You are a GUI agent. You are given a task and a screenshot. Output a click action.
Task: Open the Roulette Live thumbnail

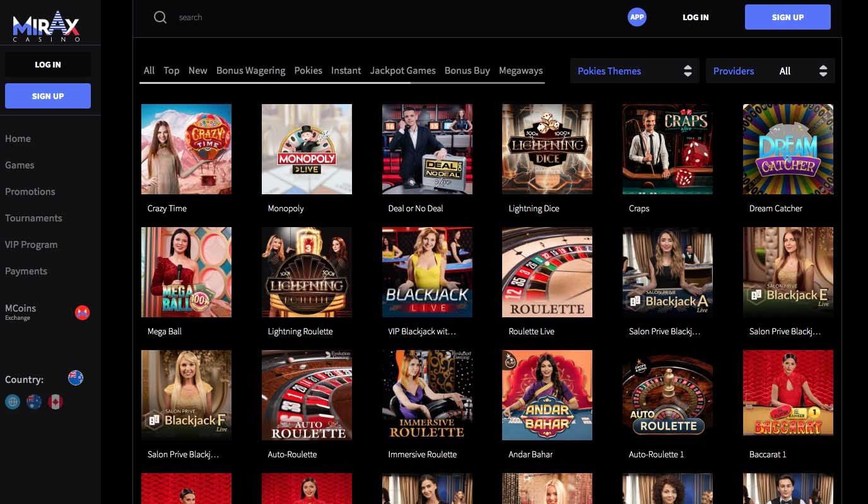[x=547, y=272]
